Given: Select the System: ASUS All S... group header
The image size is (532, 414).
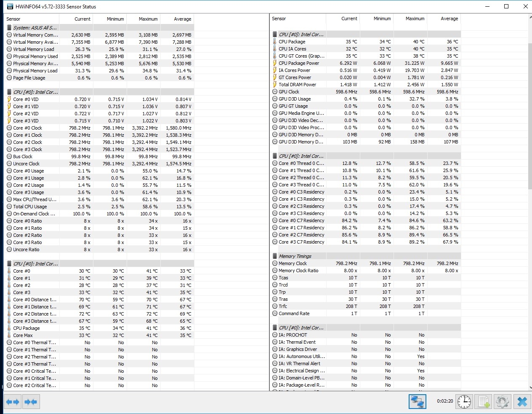Looking at the screenshot, I should [99, 28].
